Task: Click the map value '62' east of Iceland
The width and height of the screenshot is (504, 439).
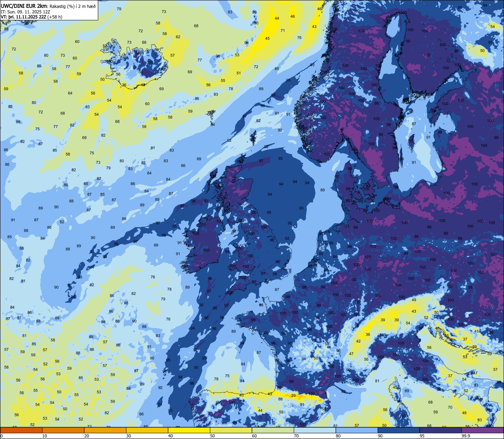Action: (x=178, y=37)
